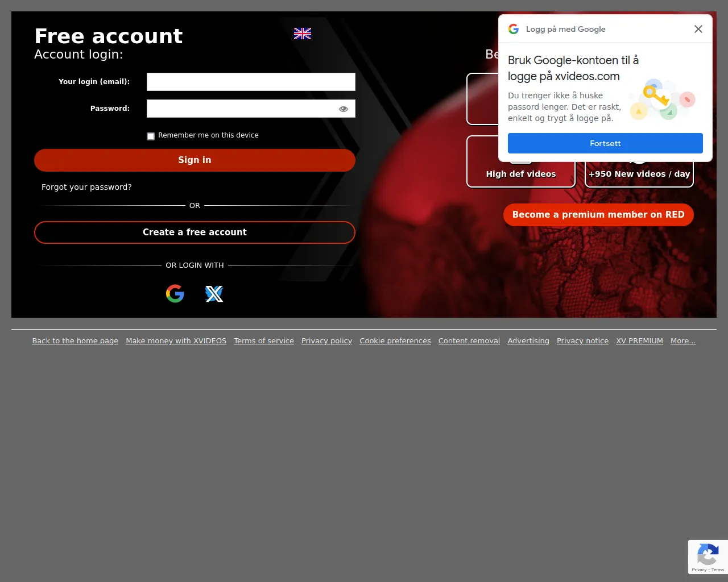This screenshot has height=582, width=728.
Task: Click the UK flag language icon
Action: tap(303, 34)
